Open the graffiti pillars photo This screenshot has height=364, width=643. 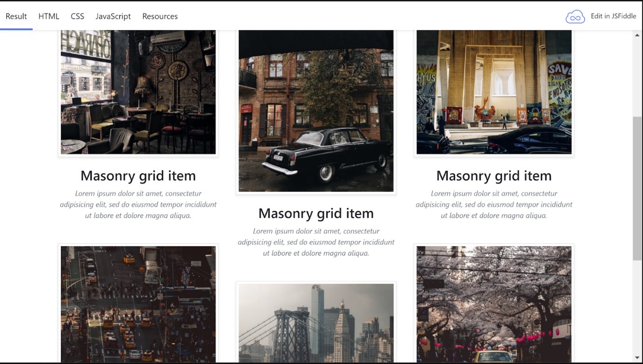[x=494, y=92]
